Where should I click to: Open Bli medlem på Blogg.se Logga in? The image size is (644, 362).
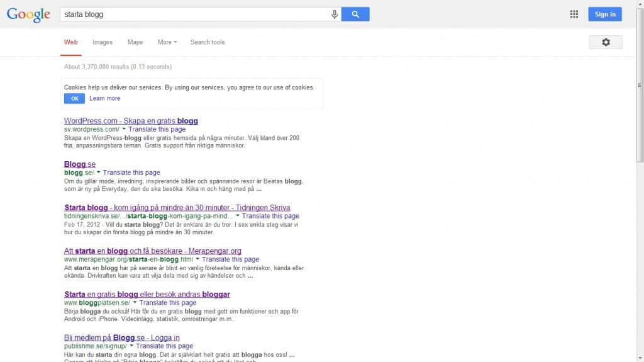click(x=121, y=337)
